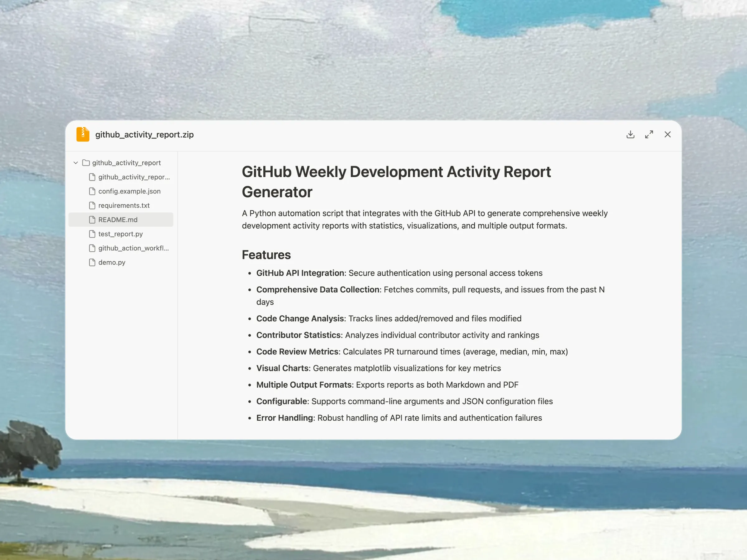
Task: Open test_report.py file
Action: click(x=120, y=234)
